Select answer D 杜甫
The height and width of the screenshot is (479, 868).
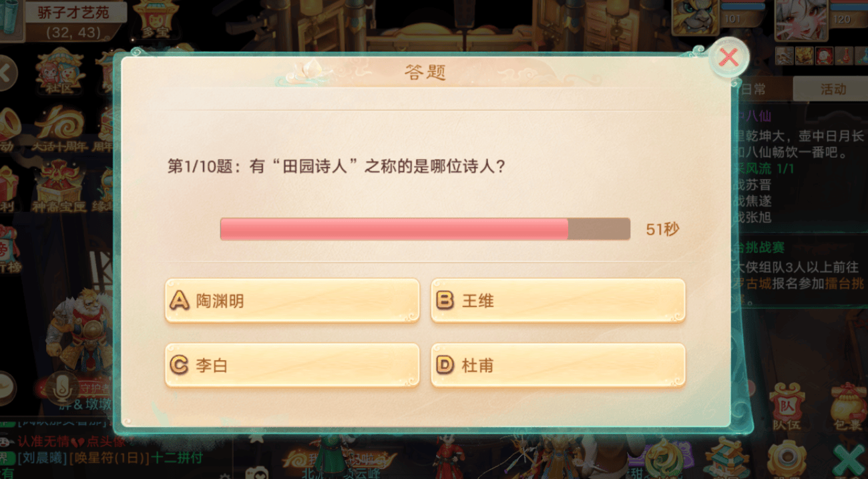point(558,365)
